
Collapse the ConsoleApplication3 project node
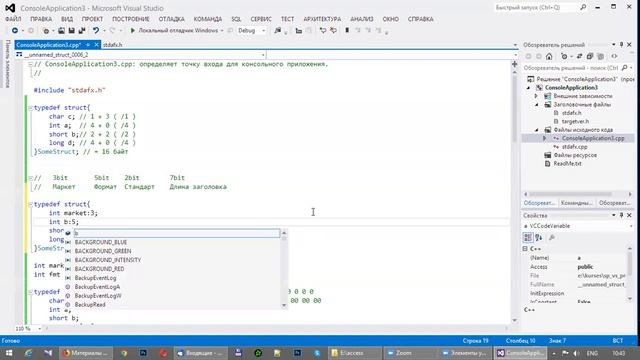click(x=529, y=88)
